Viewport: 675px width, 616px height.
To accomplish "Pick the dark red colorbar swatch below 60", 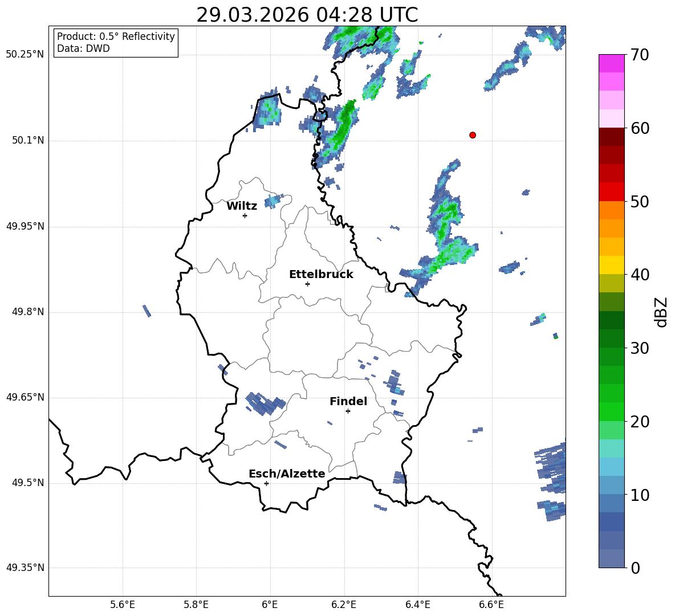I will pos(612,137).
